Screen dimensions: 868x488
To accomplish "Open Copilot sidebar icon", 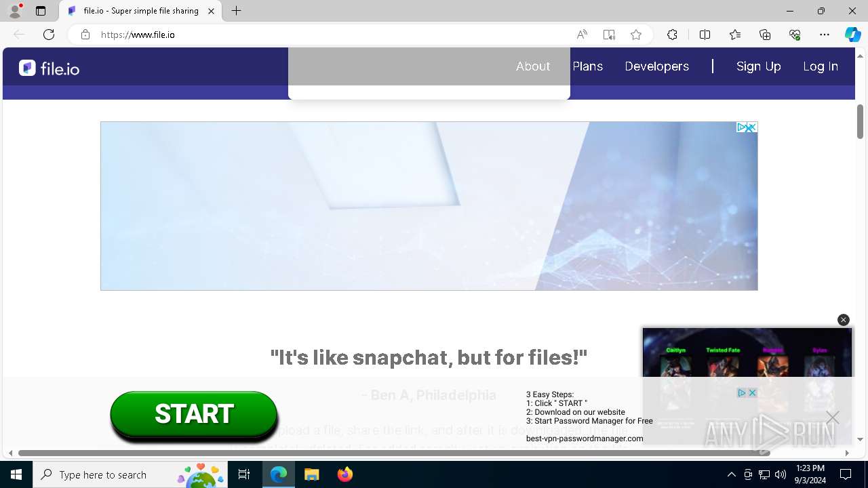I will pyautogui.click(x=852, y=35).
